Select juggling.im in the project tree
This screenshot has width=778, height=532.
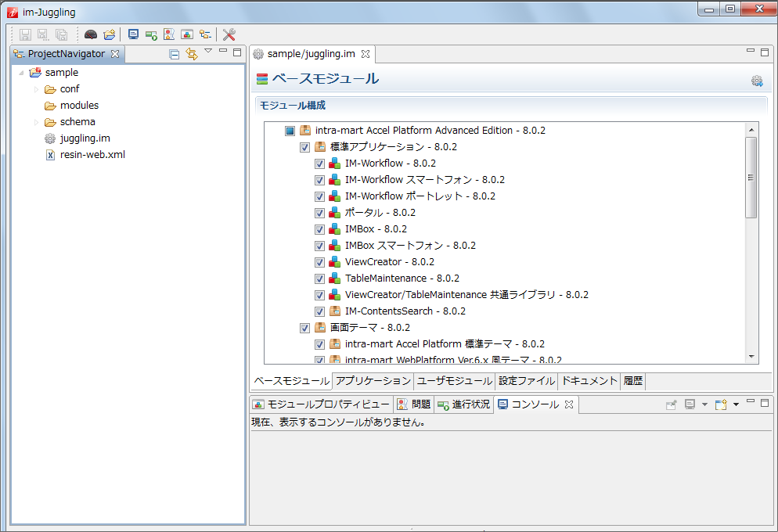pos(77,138)
